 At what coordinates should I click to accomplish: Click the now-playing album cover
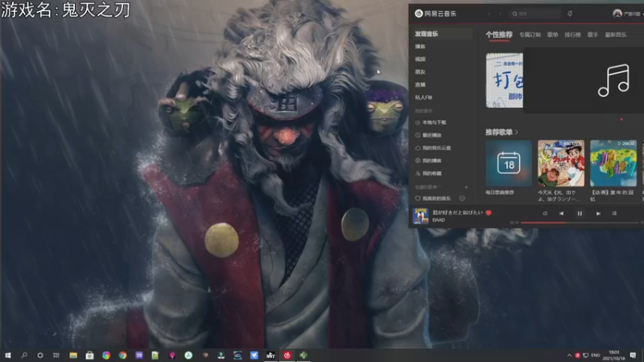(420, 216)
